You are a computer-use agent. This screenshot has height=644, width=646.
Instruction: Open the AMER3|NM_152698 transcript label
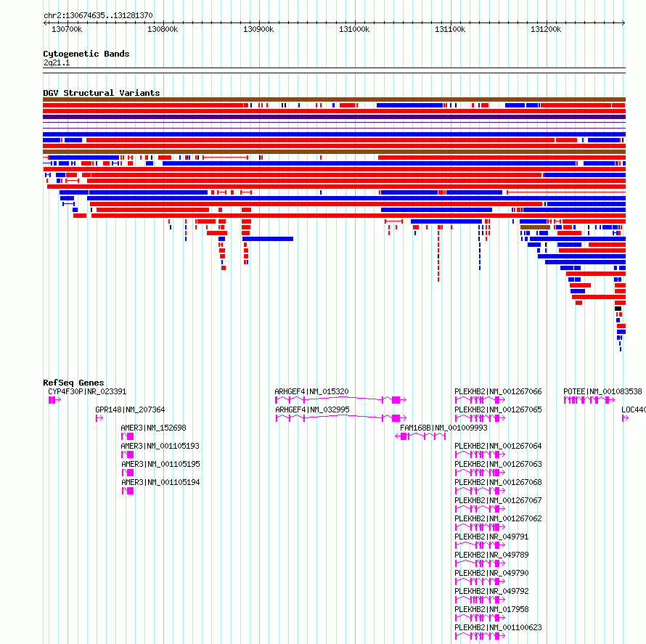pos(153,428)
